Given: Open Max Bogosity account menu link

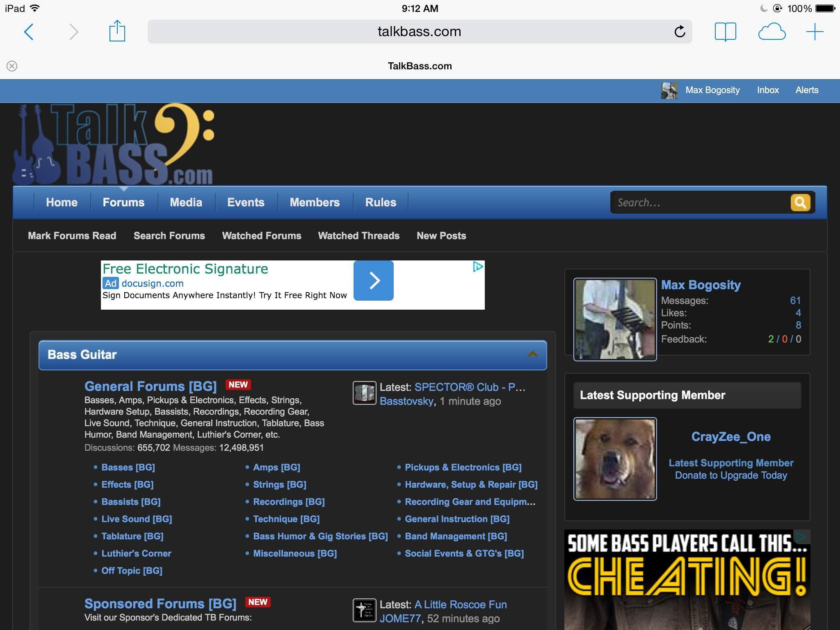Looking at the screenshot, I should click(x=713, y=90).
